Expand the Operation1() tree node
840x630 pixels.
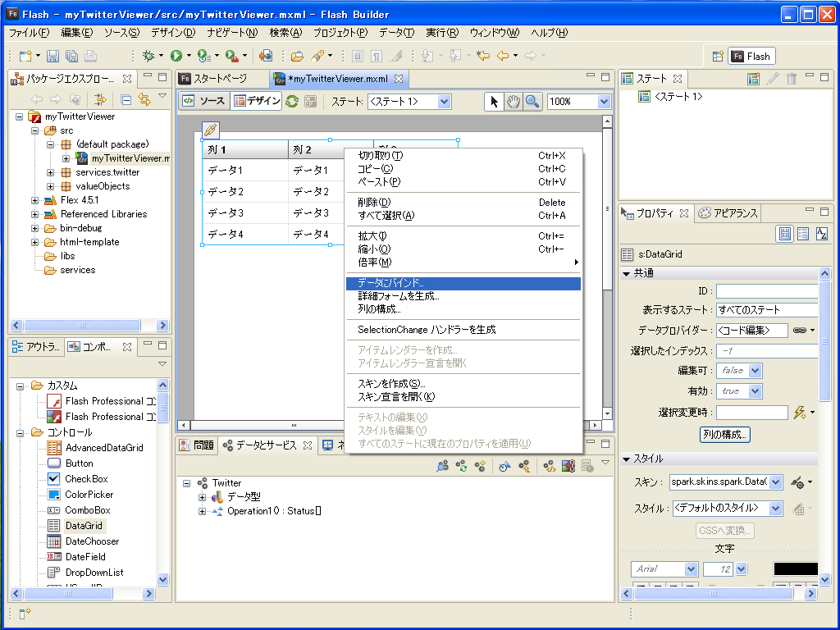[202, 511]
